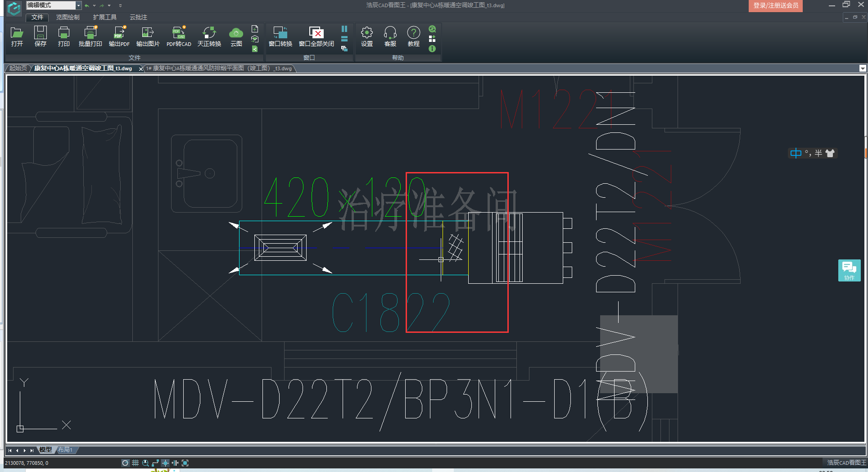
Task: Launch the PDF转CAD converter
Action: pos(179,36)
